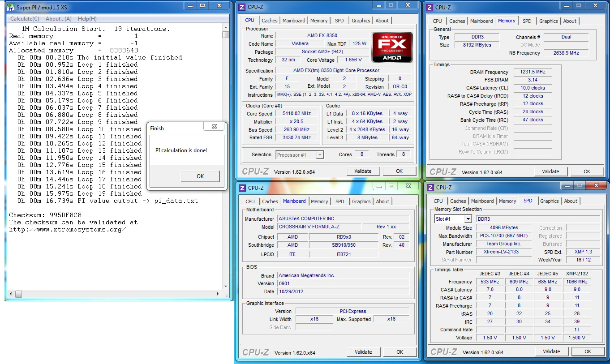Image resolution: width=610 pixels, height=364 pixels.
Task: Click the CAS# Latency value 10.0 clocks
Action: click(533, 88)
